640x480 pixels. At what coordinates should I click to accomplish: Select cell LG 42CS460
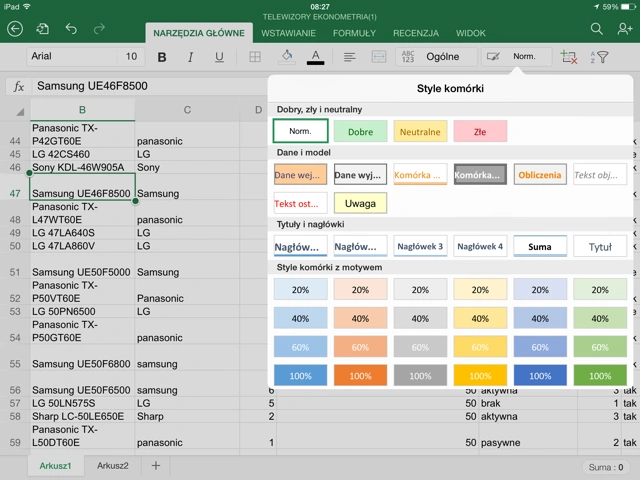click(x=82, y=154)
